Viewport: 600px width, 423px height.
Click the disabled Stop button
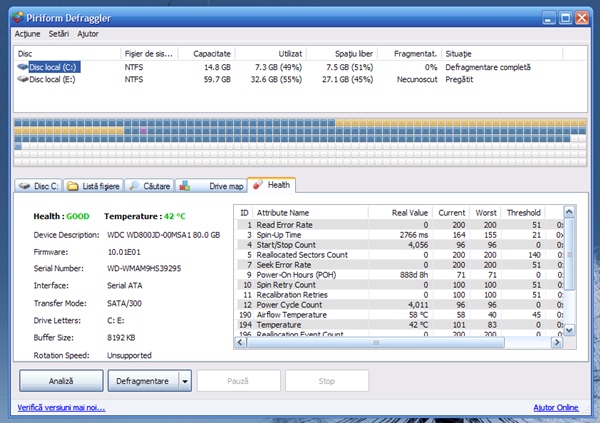click(x=327, y=381)
